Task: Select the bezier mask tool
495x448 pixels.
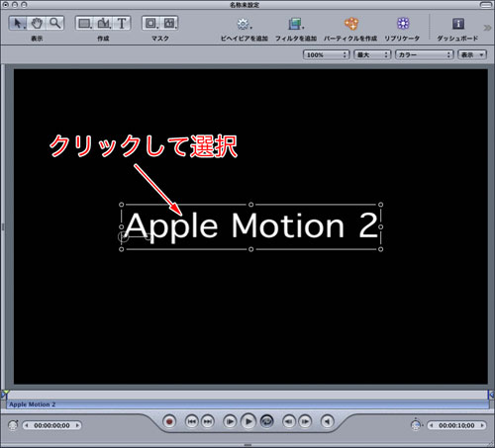Action: 169,23
